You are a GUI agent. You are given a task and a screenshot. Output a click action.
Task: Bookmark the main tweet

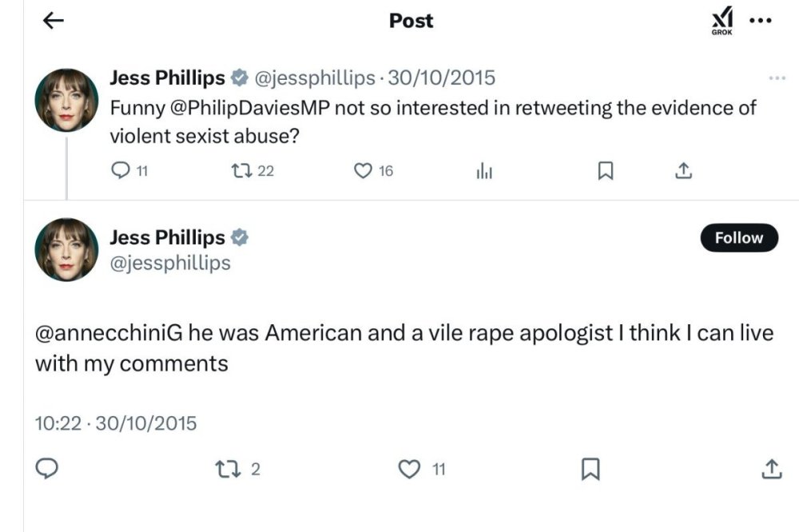click(x=590, y=470)
